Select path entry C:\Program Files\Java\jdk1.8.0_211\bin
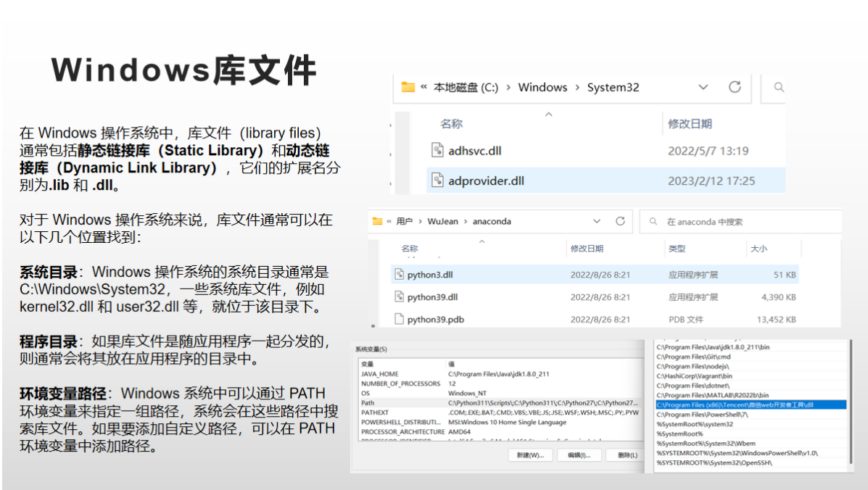868x490 pixels. pyautogui.click(x=751, y=346)
